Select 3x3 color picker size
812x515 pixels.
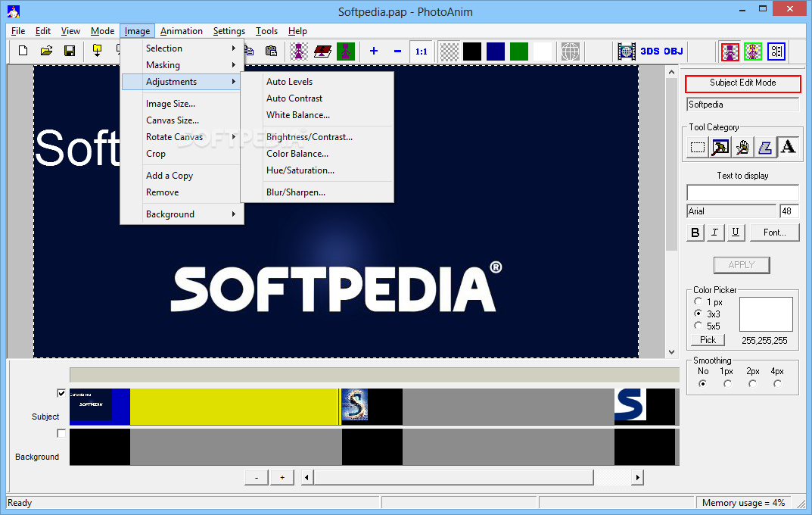point(698,314)
